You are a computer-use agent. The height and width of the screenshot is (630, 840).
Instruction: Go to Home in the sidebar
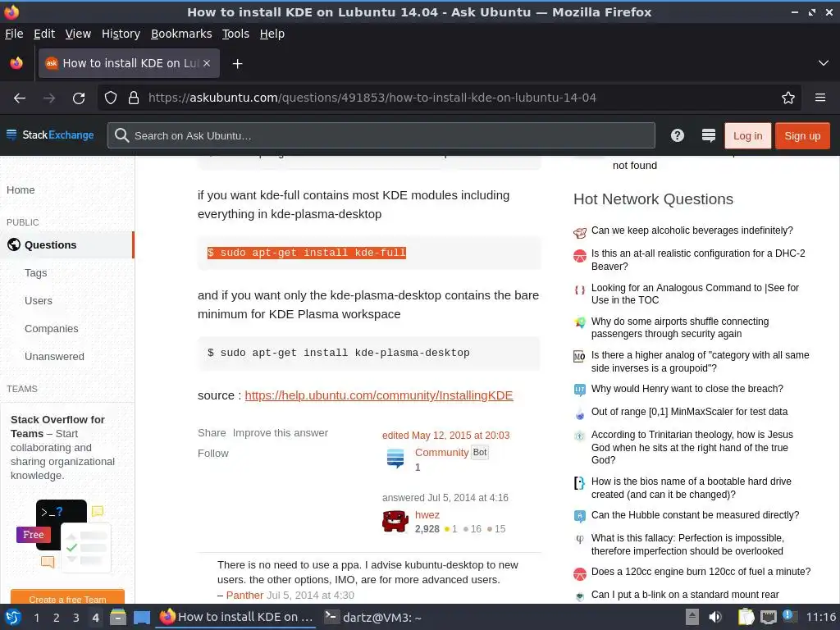(x=21, y=189)
